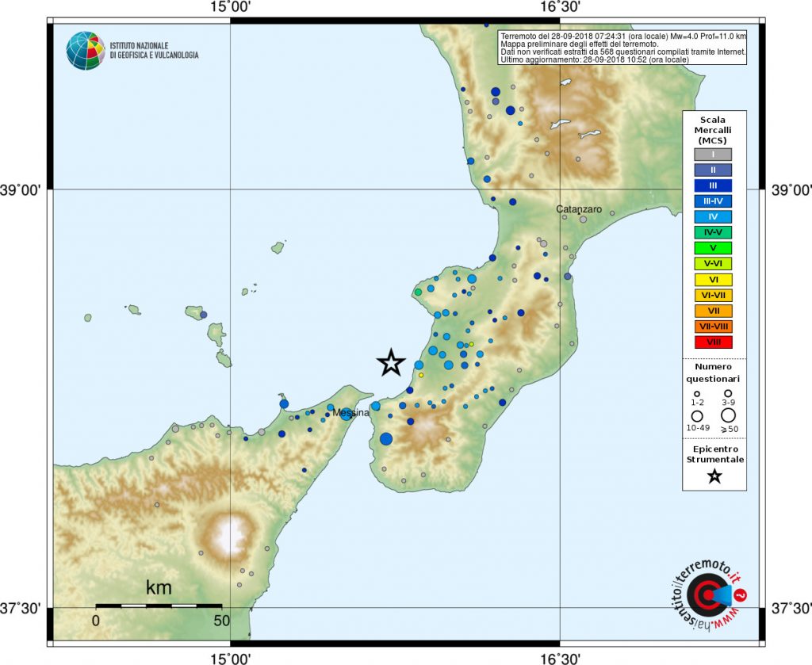Click the orange VII intensity swatch
The height and width of the screenshot is (665, 812).
click(713, 311)
